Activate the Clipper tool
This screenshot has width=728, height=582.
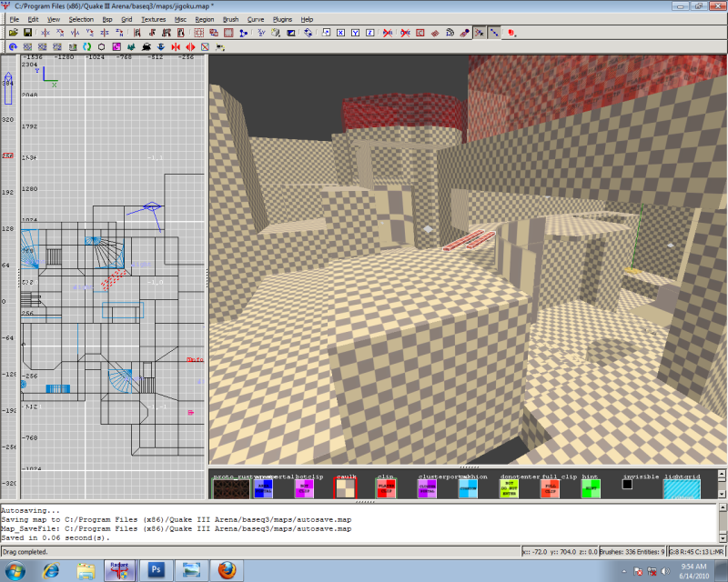coord(243,33)
